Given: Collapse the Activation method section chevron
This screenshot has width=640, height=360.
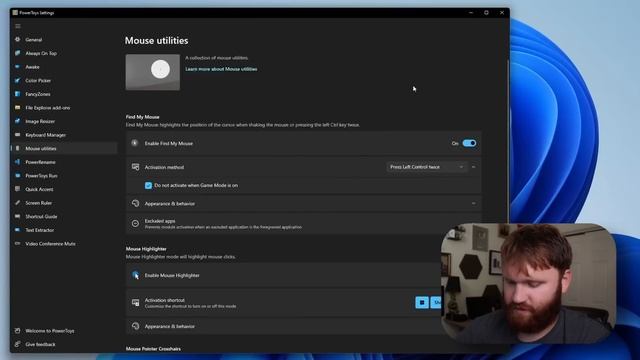Looking at the screenshot, I should 473,167.
